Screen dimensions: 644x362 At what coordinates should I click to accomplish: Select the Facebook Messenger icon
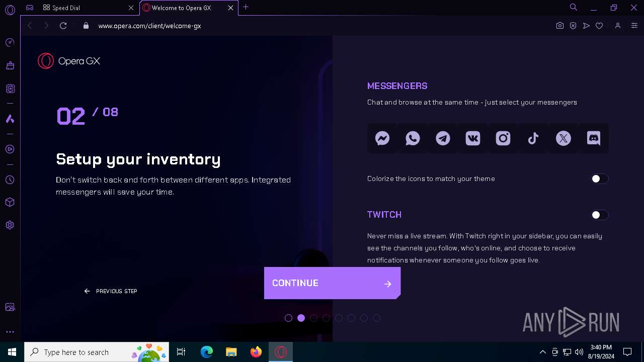[x=382, y=138]
